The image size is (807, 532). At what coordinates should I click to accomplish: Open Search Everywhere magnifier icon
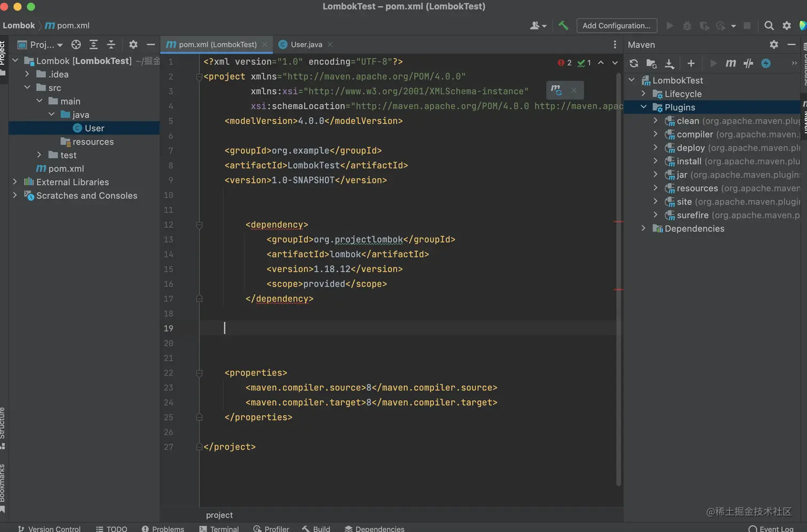coord(769,26)
